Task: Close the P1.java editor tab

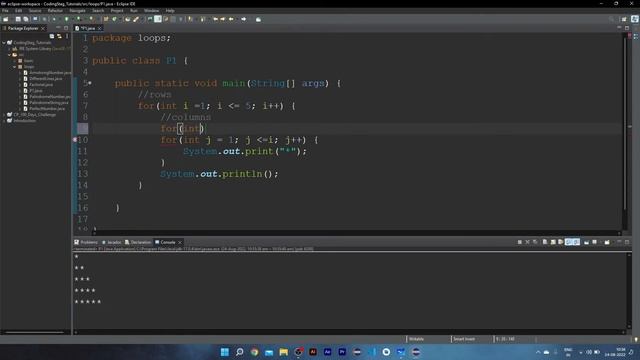Action: click(x=99, y=28)
